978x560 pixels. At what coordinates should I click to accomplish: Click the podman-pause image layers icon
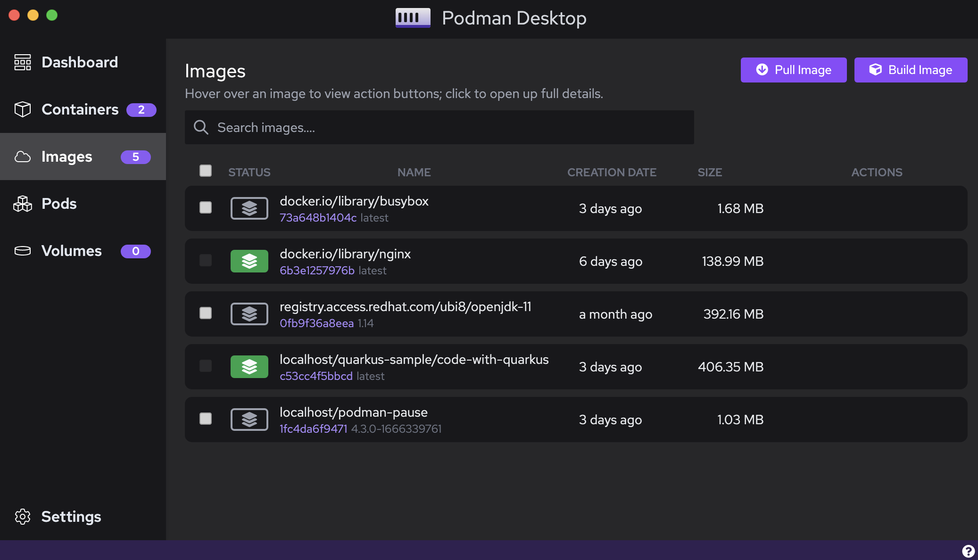click(249, 420)
